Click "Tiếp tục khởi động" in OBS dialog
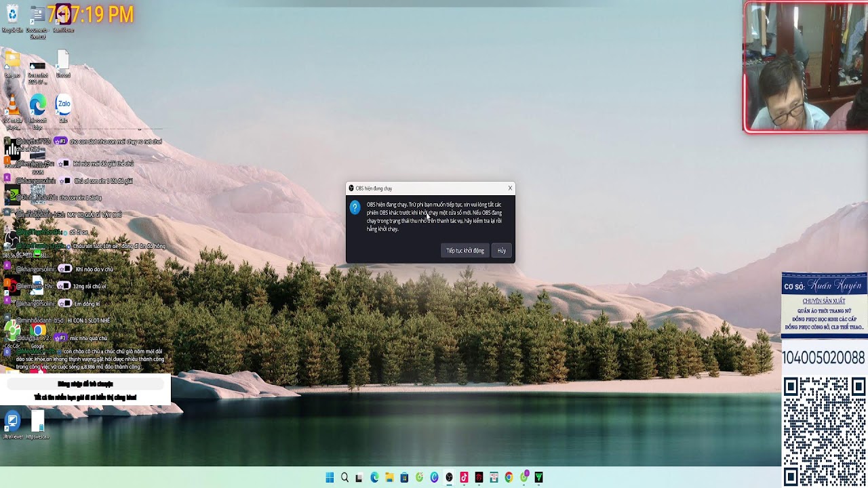This screenshot has height=488, width=868. coord(465,251)
